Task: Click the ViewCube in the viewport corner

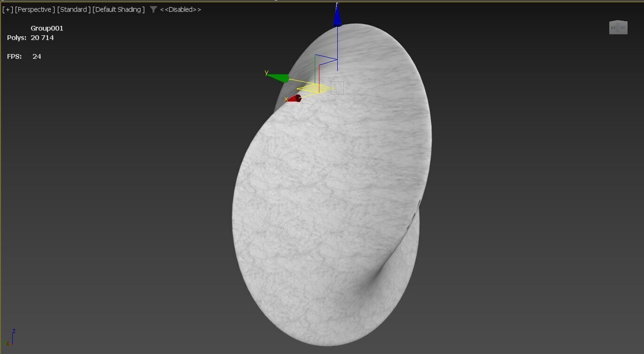Action: click(x=618, y=27)
